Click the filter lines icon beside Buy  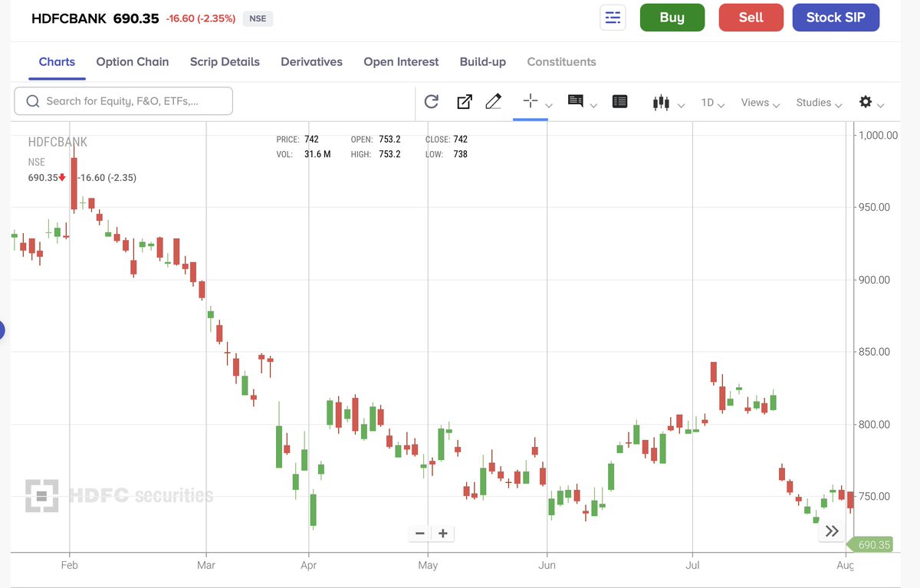pos(613,18)
